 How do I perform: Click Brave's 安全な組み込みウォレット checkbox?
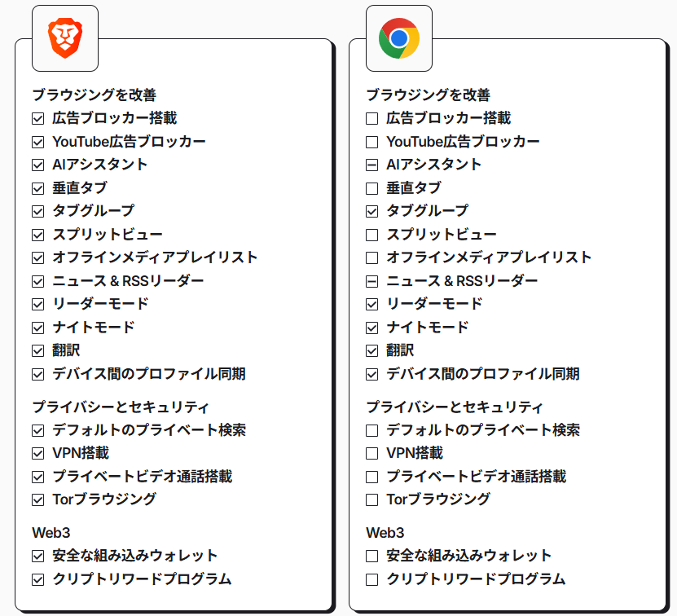point(38,556)
